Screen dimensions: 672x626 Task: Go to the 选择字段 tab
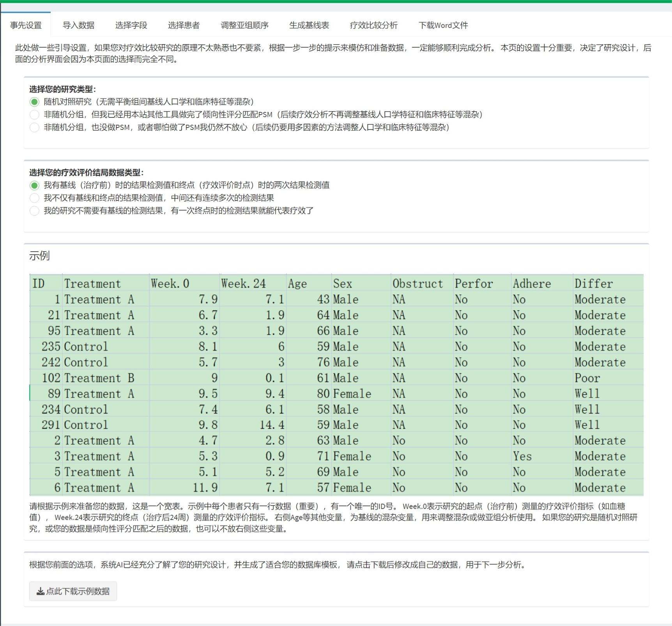[x=131, y=25]
